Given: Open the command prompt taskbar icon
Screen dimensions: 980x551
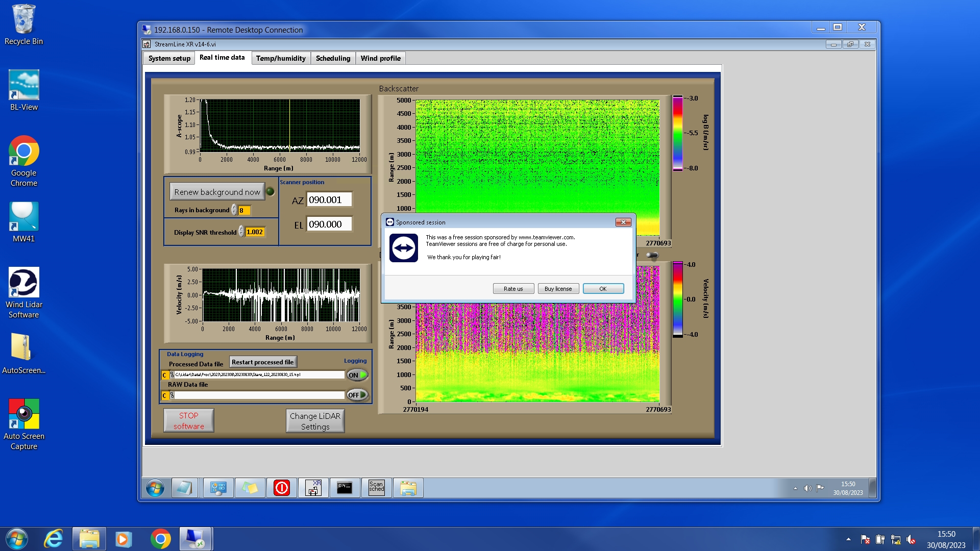Looking at the screenshot, I should [345, 488].
